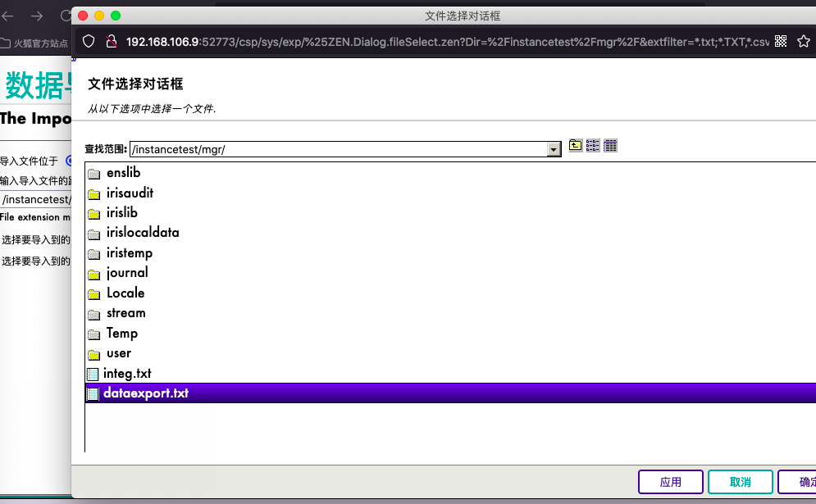816x504 pixels.
Task: Open the QR code icon in the address bar
Action: (781, 40)
